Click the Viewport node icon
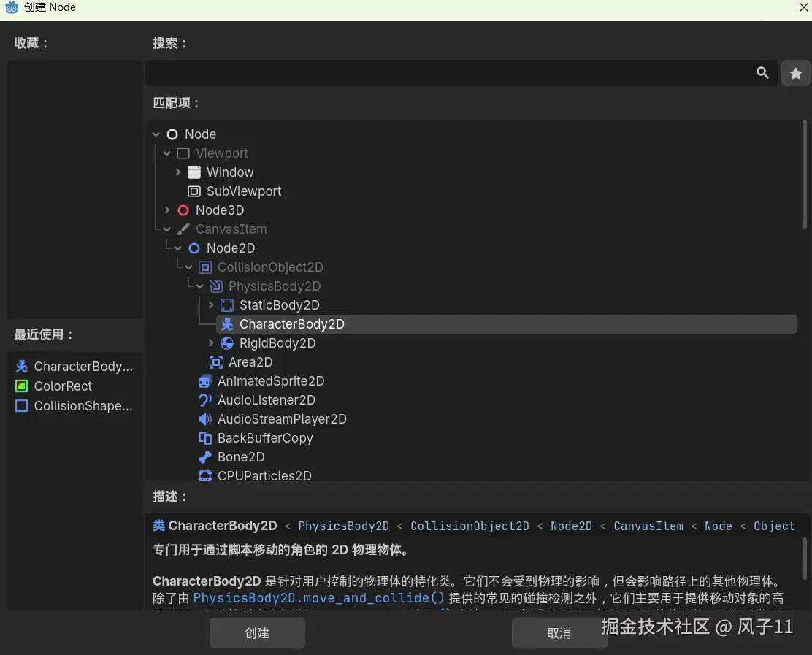Screen dimensions: 812x655 (x=183, y=153)
